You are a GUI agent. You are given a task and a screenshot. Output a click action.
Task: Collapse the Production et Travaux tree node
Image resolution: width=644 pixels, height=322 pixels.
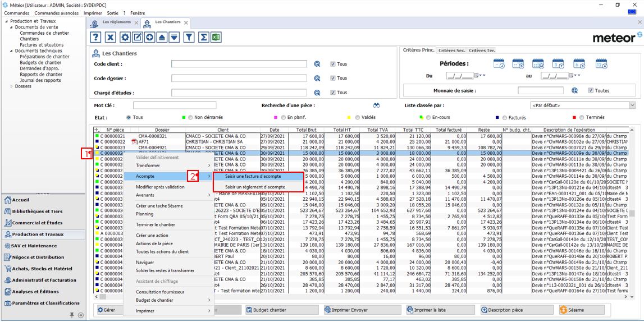click(x=7, y=21)
